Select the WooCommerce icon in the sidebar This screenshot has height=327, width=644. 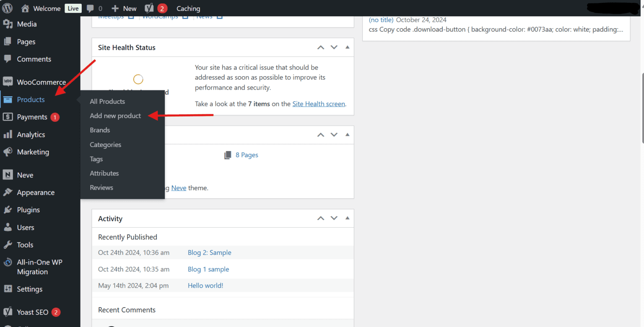point(9,82)
